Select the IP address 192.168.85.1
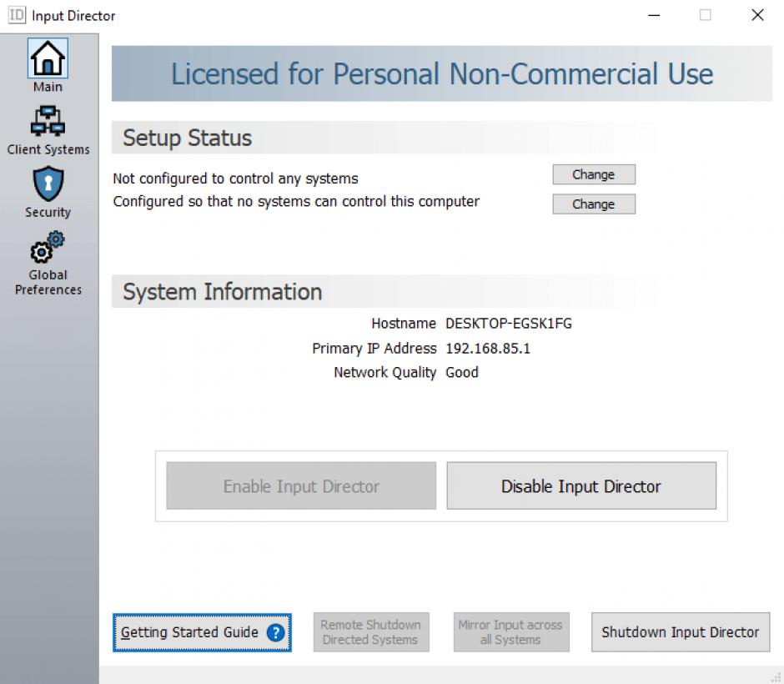Viewport: 784px width, 684px height. click(488, 348)
